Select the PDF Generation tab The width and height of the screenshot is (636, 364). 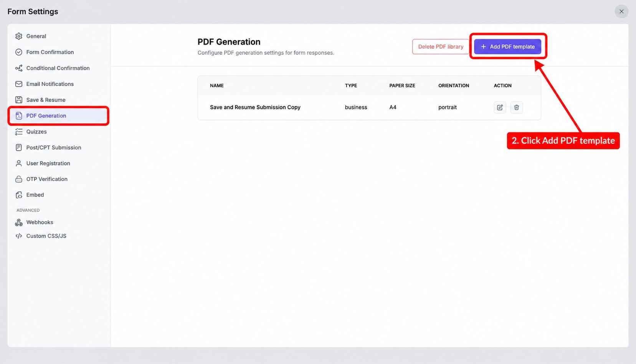(58, 116)
